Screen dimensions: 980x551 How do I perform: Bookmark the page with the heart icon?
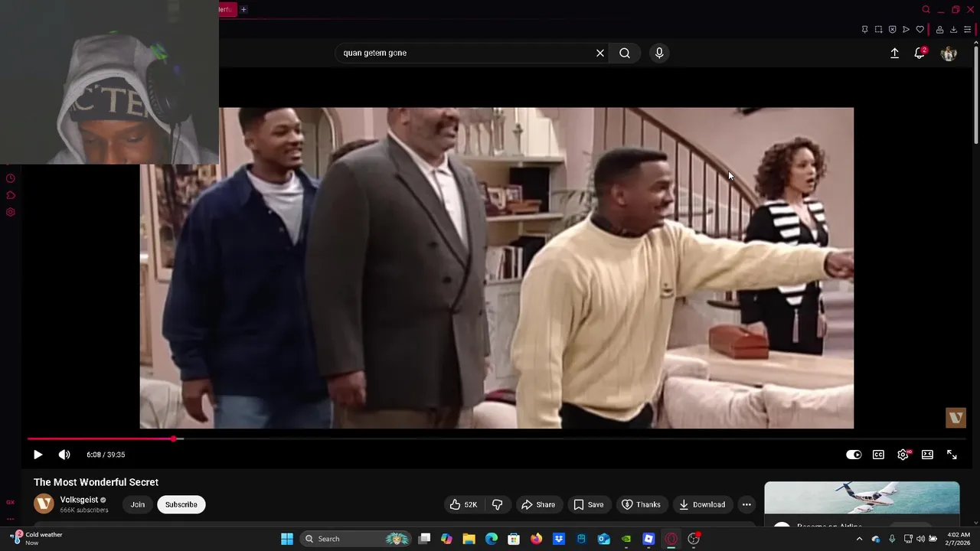[920, 30]
